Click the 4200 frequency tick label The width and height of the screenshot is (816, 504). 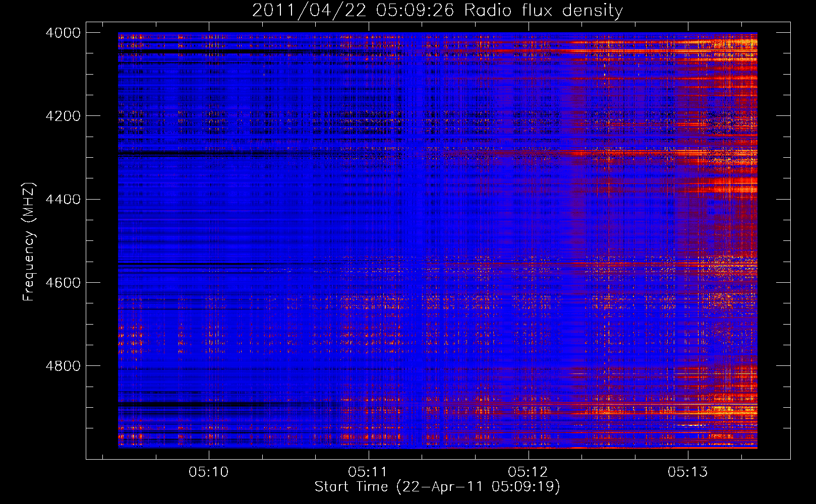(x=63, y=116)
